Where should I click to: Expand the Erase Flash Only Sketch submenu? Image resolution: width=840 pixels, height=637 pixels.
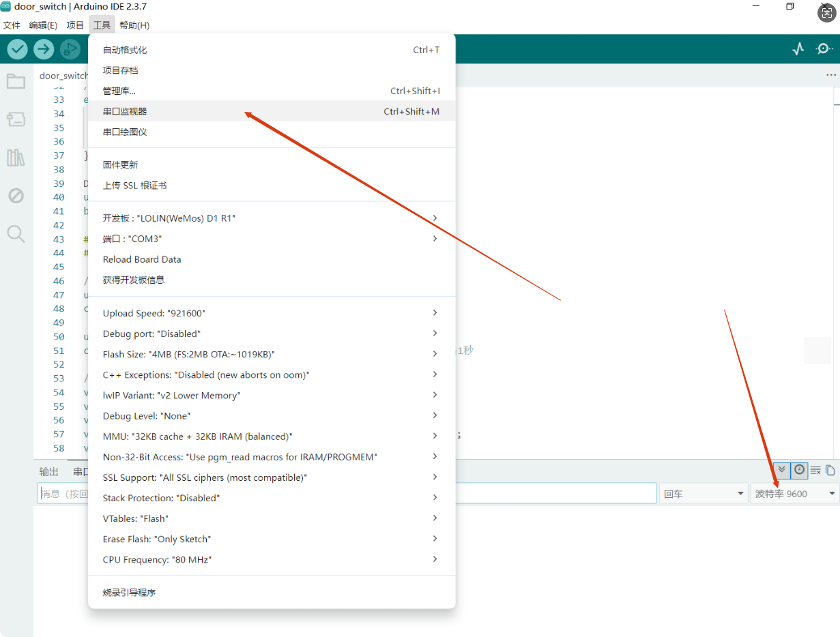click(x=272, y=539)
